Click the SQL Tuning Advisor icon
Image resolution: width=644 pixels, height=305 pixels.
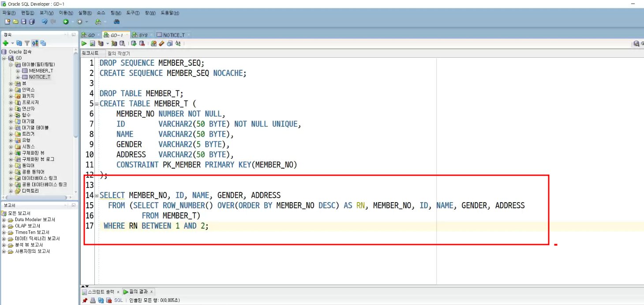122,43
